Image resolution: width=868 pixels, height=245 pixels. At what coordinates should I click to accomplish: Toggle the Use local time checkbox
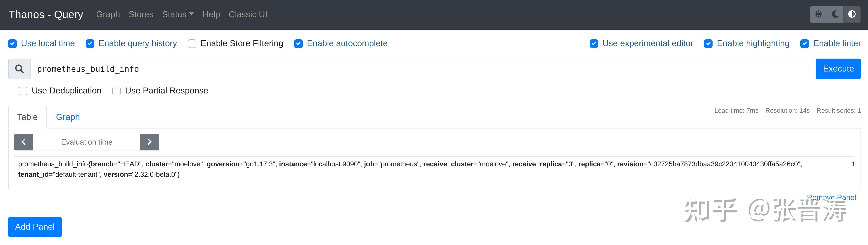click(x=12, y=44)
